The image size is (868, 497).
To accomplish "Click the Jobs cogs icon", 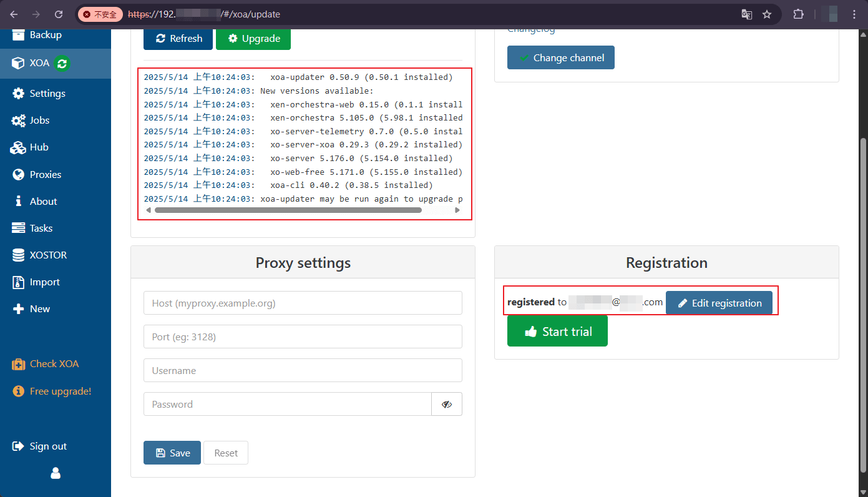I will (x=18, y=121).
